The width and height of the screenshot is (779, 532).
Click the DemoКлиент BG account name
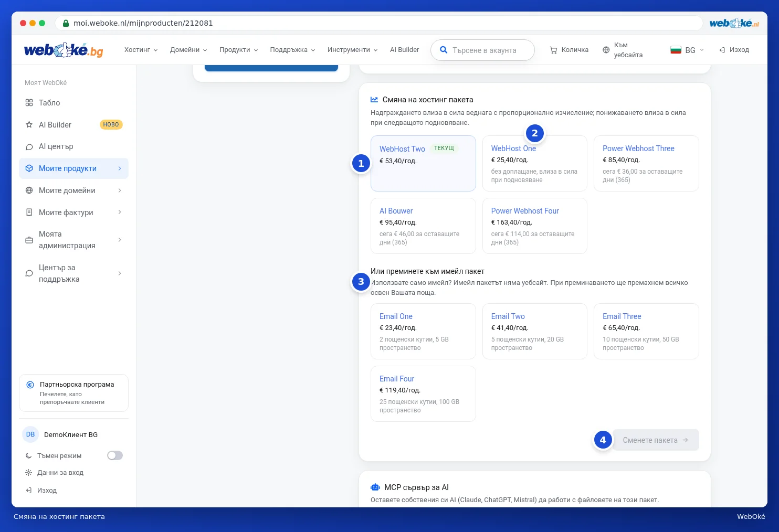point(71,435)
